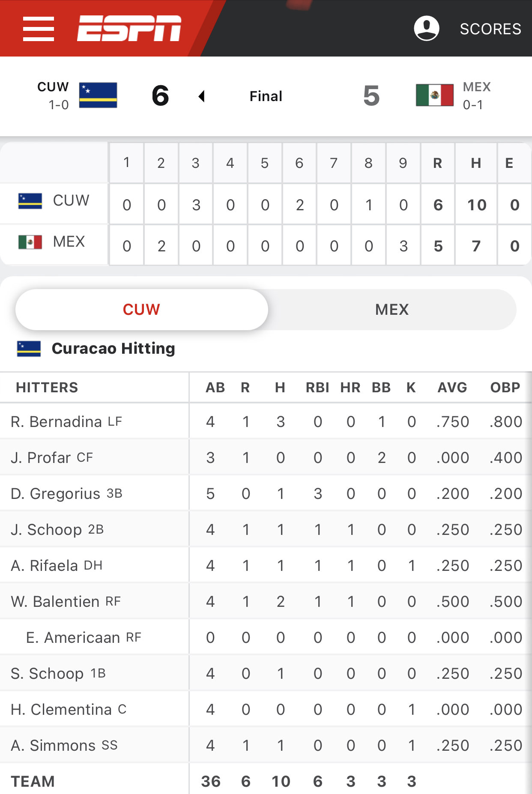
Task: Click the MEX team abbreviation in header
Action: pos(476,87)
